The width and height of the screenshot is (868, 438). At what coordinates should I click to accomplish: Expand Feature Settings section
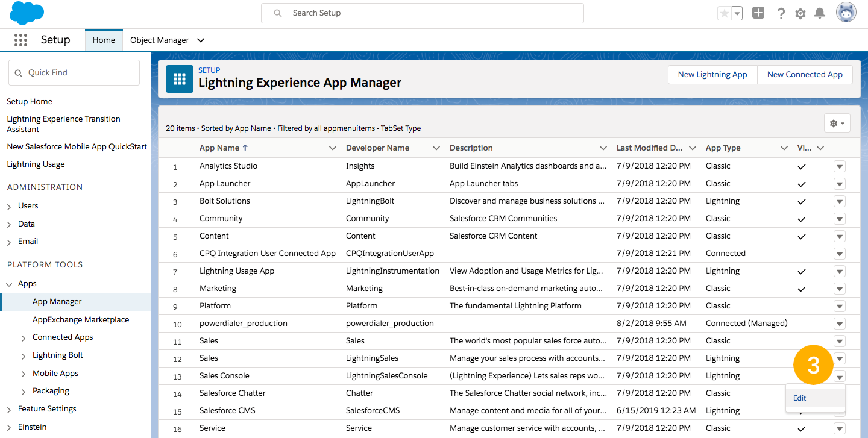(9, 410)
